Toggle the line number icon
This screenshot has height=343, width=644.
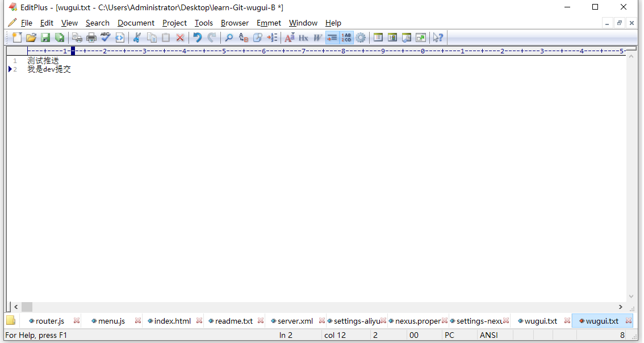pos(346,38)
